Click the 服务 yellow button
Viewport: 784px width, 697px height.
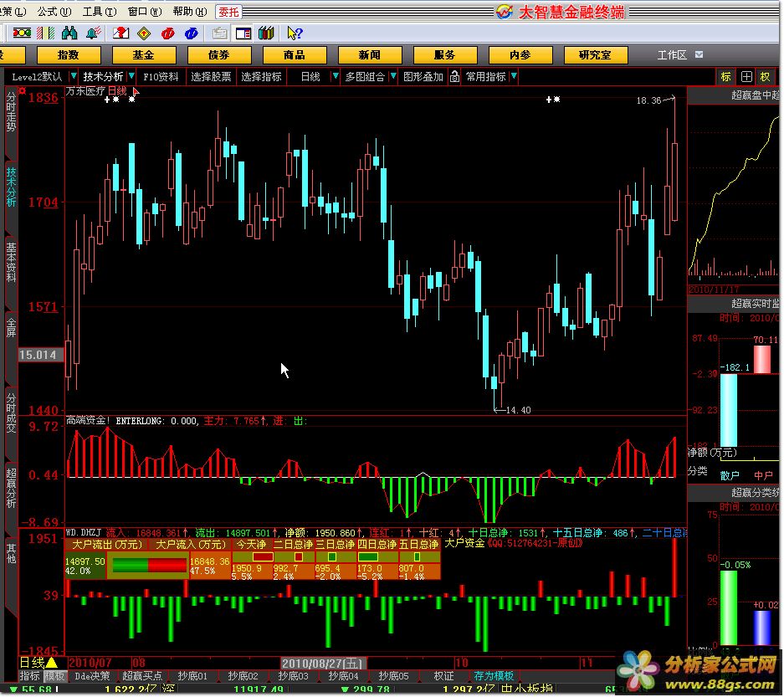point(445,55)
